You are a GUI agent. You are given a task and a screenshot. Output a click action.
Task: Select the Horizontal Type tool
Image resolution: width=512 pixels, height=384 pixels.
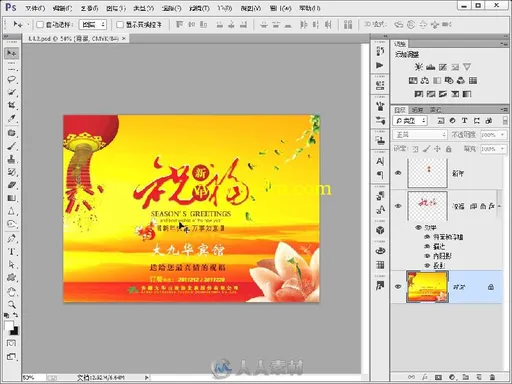pos(12,252)
